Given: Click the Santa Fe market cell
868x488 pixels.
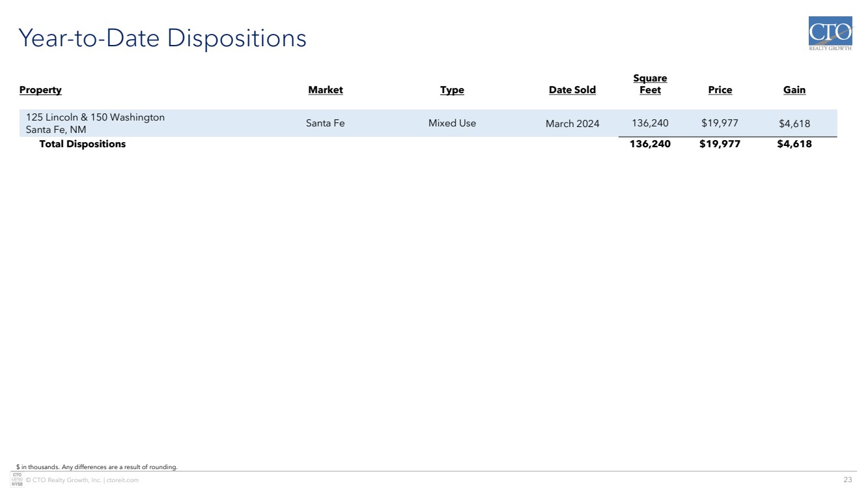Looking at the screenshot, I should coord(325,122).
